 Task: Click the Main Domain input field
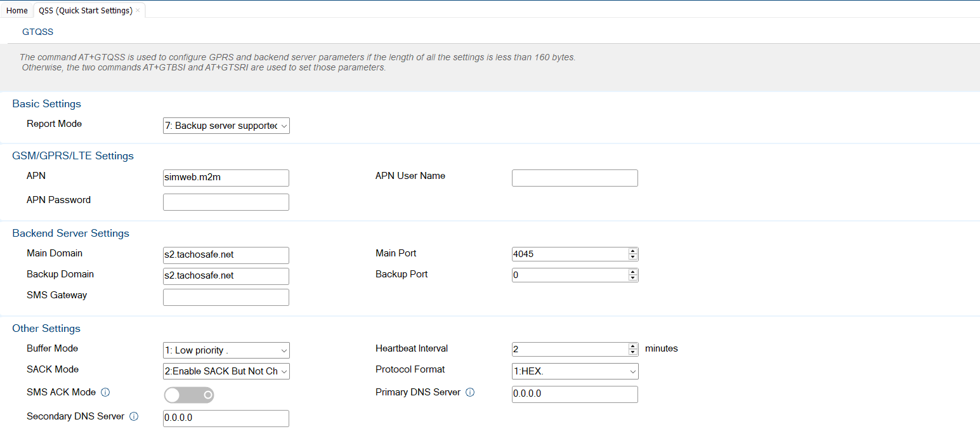[x=226, y=255]
